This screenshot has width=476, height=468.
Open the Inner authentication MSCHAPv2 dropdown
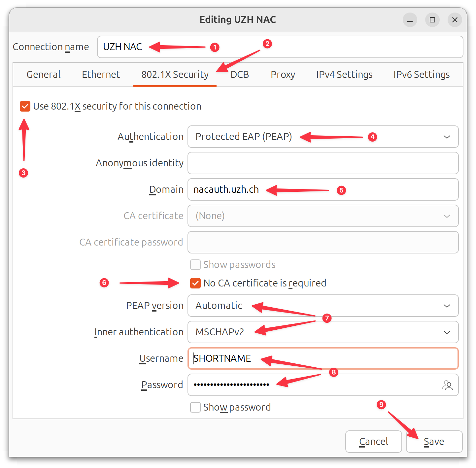[323, 332]
